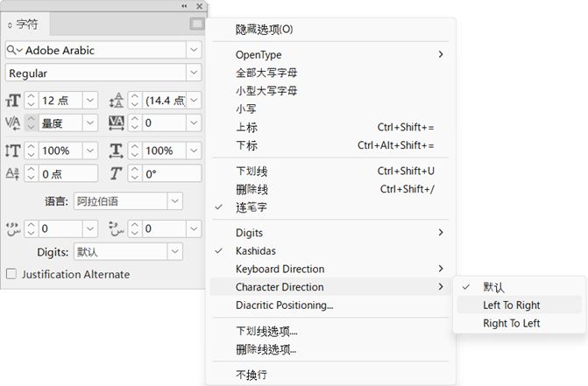This screenshot has width=588, height=386.
Task: Expand the OpenType submenu
Action: [x=330, y=54]
